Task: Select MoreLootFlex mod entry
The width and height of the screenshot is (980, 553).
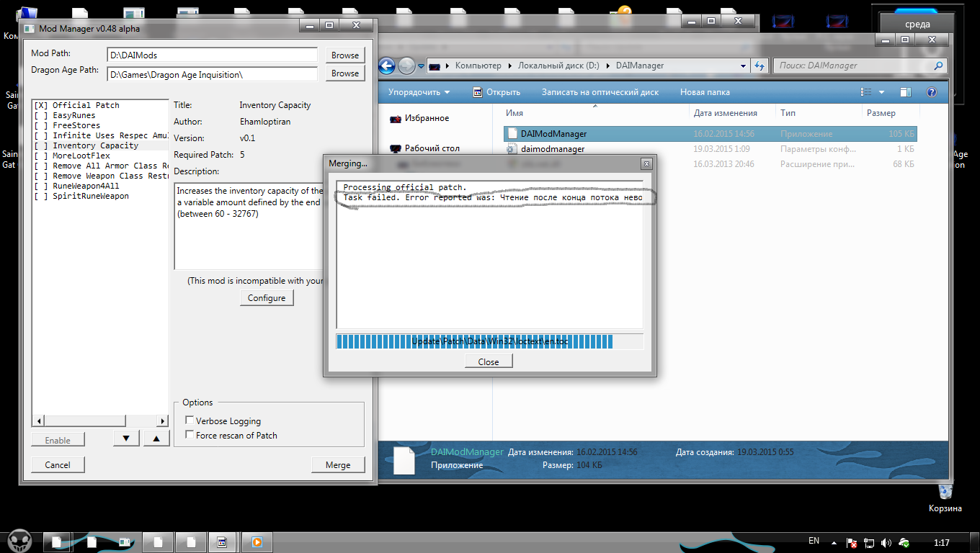Action: (100, 156)
